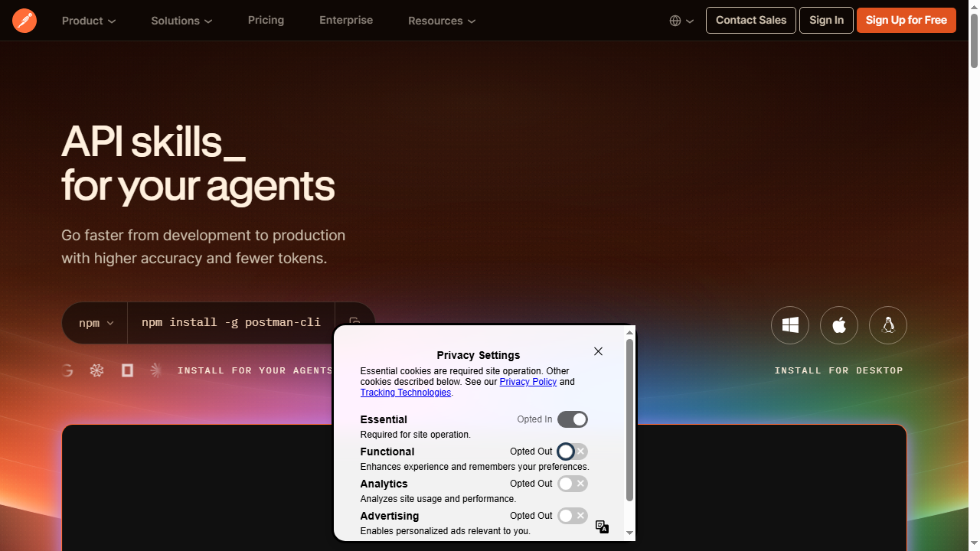Expand the Product menu
This screenshot has width=980, height=551.
[x=89, y=21]
